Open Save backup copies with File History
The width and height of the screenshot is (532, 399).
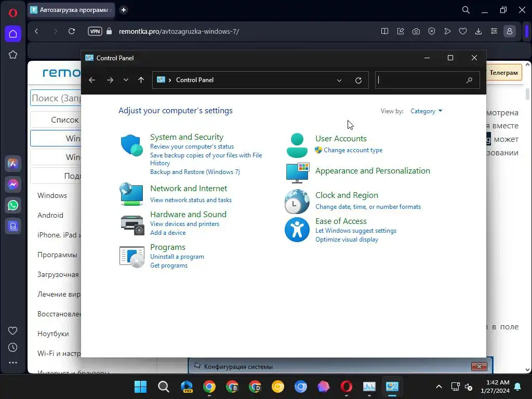point(206,159)
